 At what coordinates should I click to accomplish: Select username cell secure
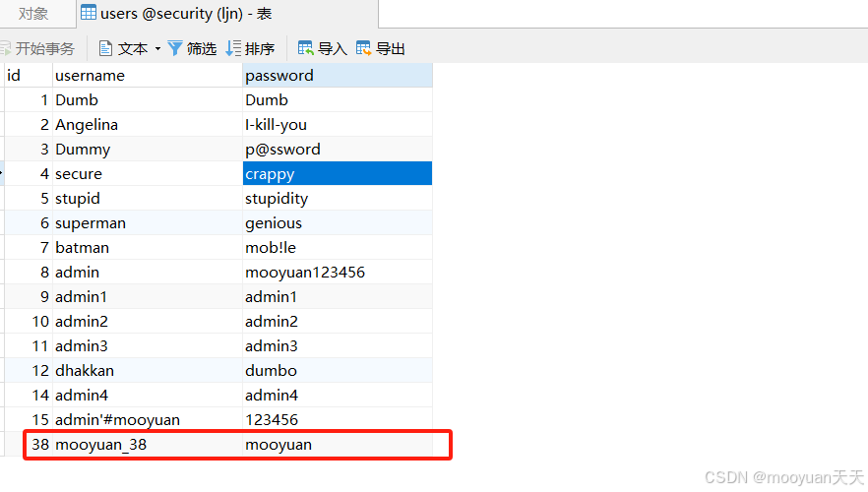click(x=148, y=174)
